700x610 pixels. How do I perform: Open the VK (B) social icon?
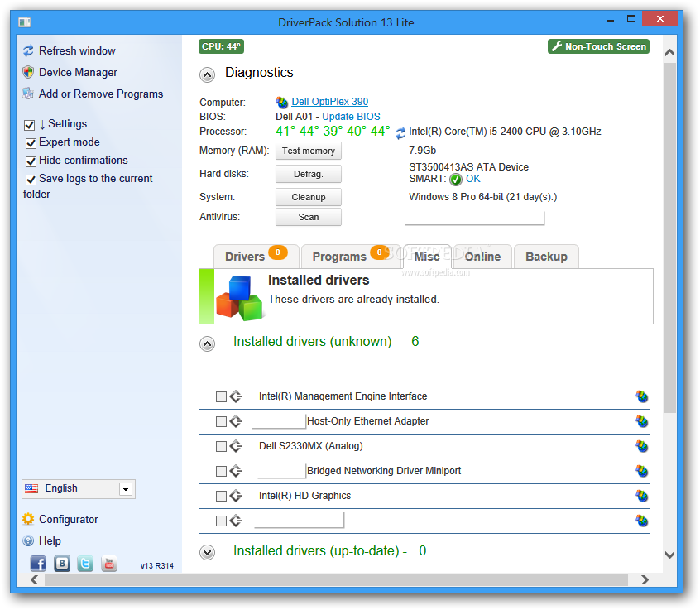coord(62,564)
